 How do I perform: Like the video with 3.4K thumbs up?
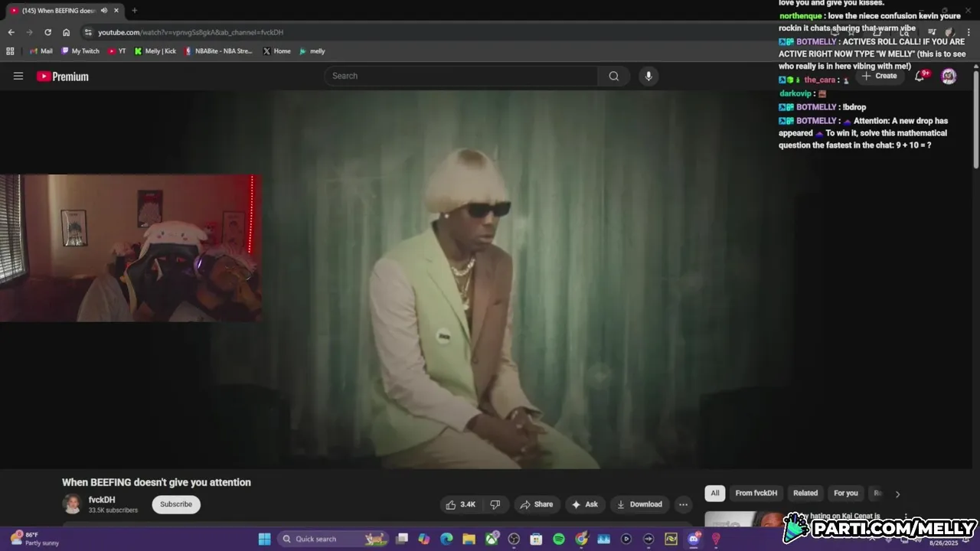click(x=461, y=504)
